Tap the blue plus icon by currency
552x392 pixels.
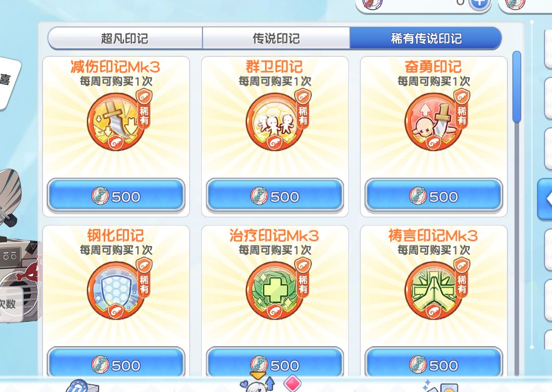(479, 4)
